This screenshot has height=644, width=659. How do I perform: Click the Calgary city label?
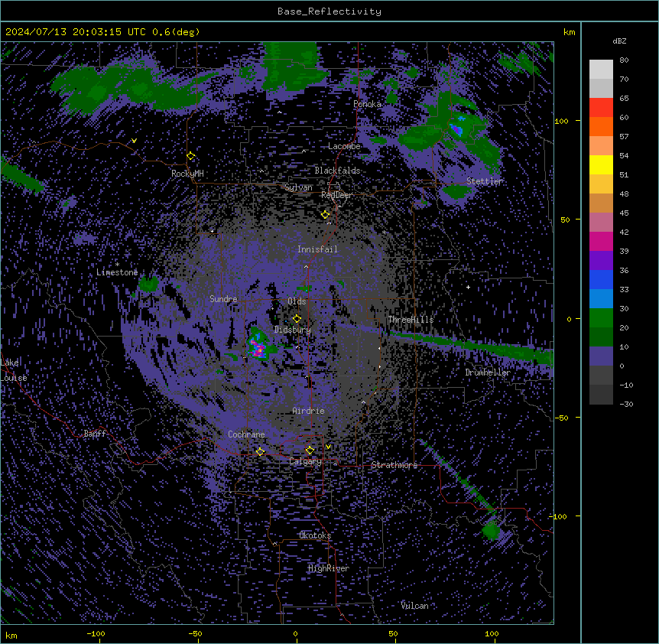click(x=305, y=461)
